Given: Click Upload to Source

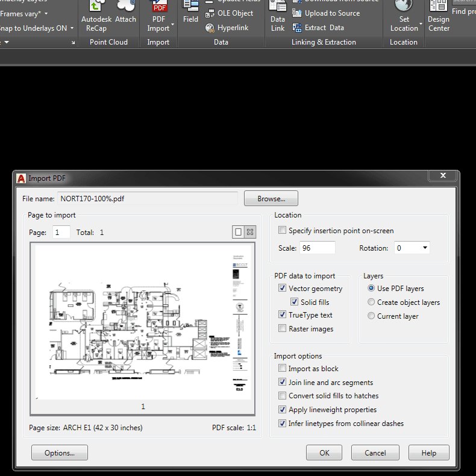Looking at the screenshot, I should [326, 13].
